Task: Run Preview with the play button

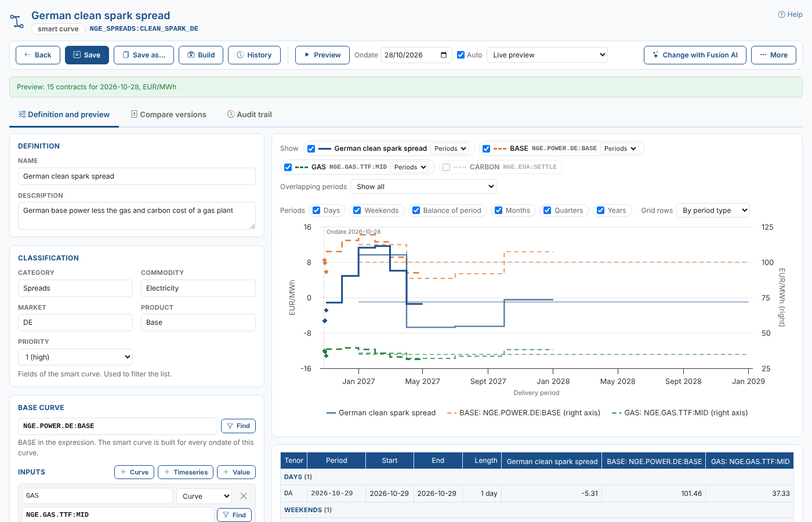Action: [322, 55]
